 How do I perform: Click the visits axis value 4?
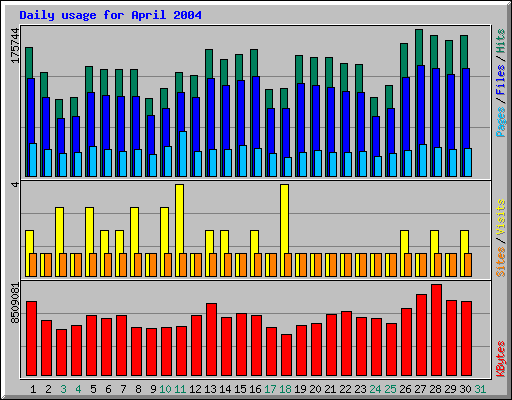coord(15,184)
